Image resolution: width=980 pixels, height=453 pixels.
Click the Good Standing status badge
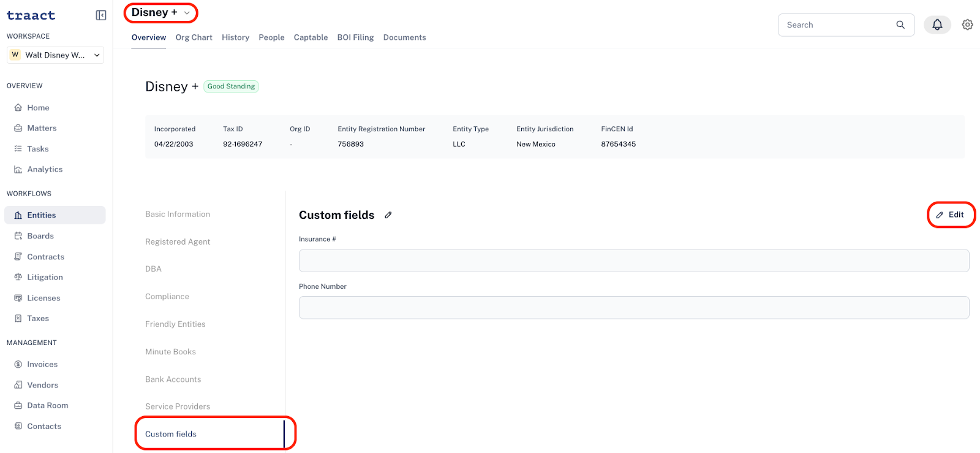(231, 86)
